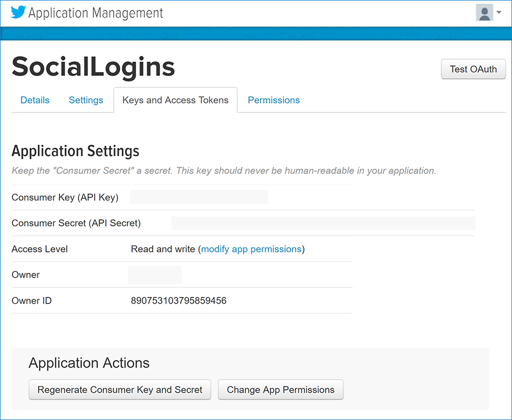The height and width of the screenshot is (420, 512).
Task: Click Regenerate Consumer Key and Secret
Action: coord(120,390)
